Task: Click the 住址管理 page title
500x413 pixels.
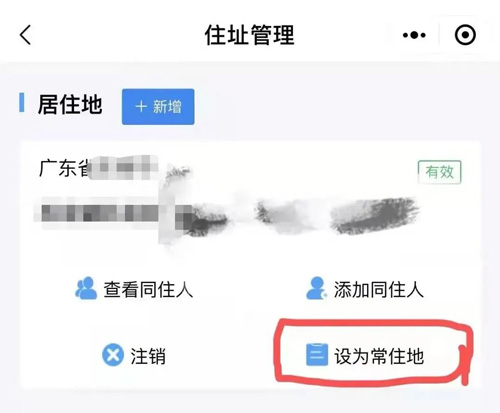Action: point(250,35)
